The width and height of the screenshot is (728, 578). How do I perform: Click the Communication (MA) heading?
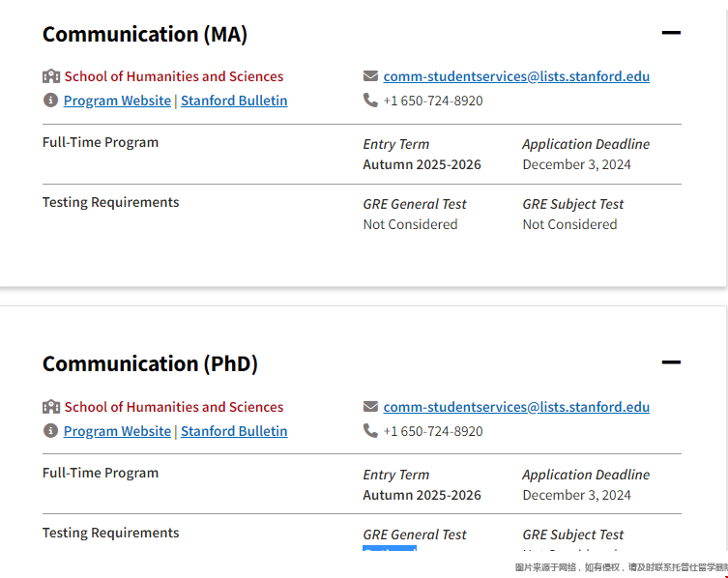(145, 35)
